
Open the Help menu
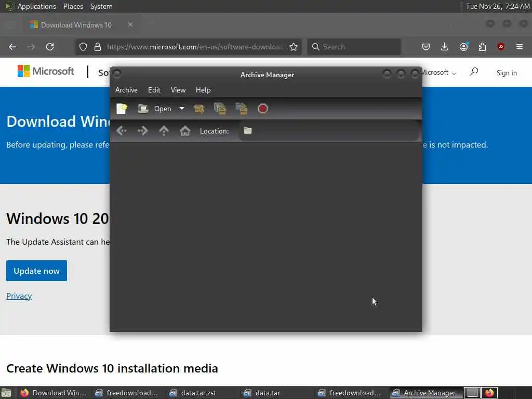click(203, 90)
